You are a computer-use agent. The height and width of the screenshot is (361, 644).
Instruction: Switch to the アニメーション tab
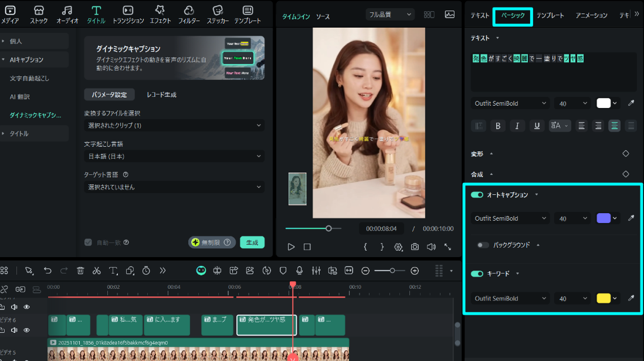(591, 15)
